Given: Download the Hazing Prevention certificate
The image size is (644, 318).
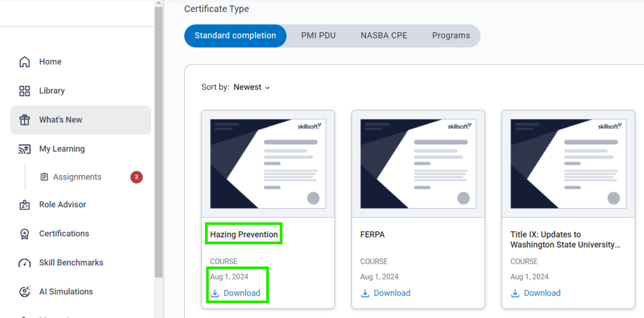Looking at the screenshot, I should tap(236, 293).
